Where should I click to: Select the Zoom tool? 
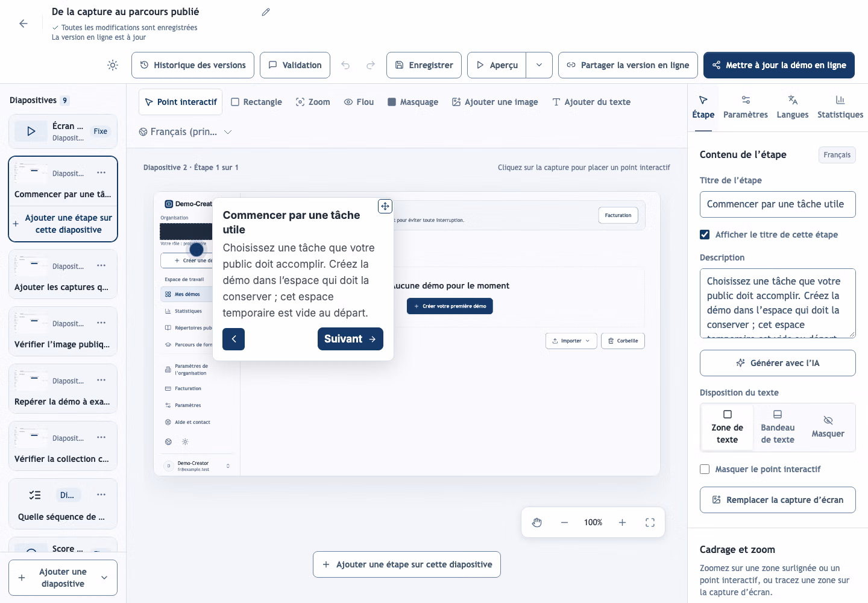tap(313, 102)
